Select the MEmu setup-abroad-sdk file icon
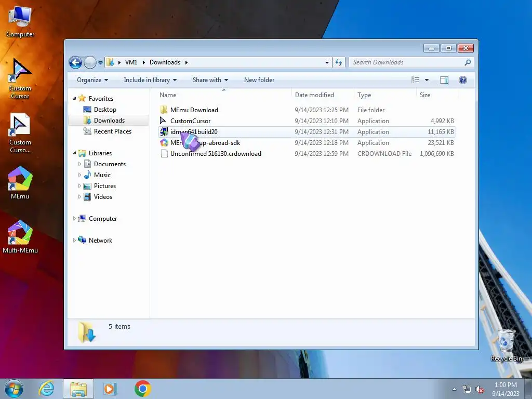 [x=164, y=142]
